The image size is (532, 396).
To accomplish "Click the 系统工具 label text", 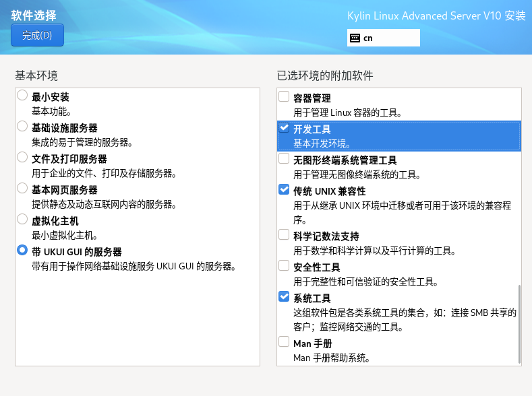I will coord(312,298).
